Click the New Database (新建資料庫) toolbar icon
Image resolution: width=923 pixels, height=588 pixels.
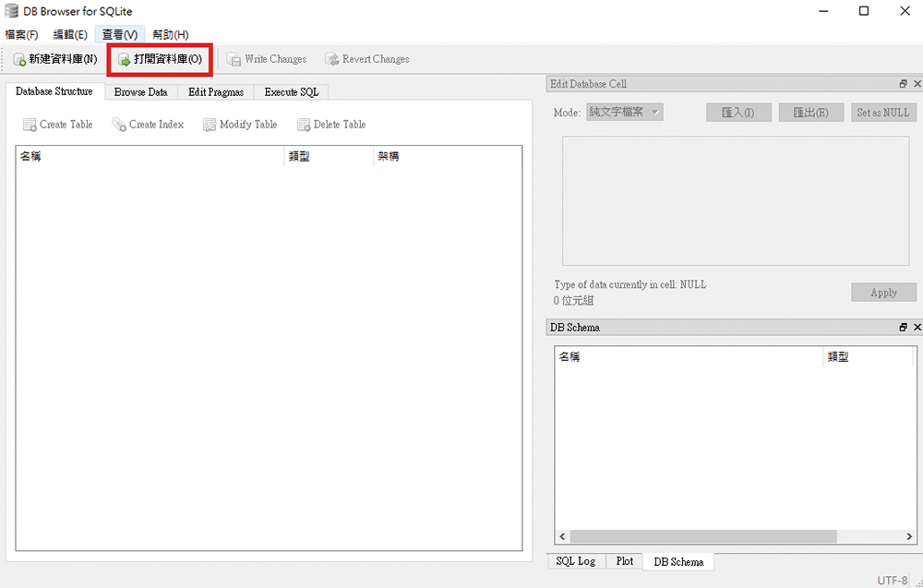coord(20,59)
